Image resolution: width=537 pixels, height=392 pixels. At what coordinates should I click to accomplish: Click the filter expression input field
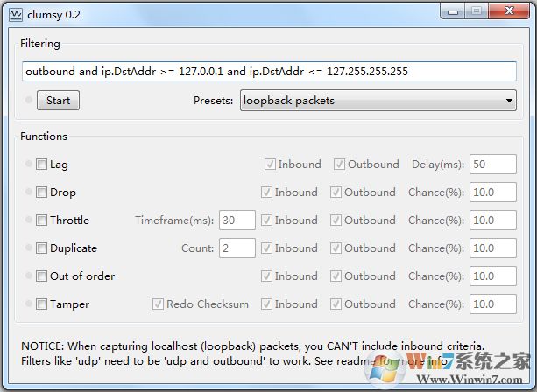click(269, 72)
